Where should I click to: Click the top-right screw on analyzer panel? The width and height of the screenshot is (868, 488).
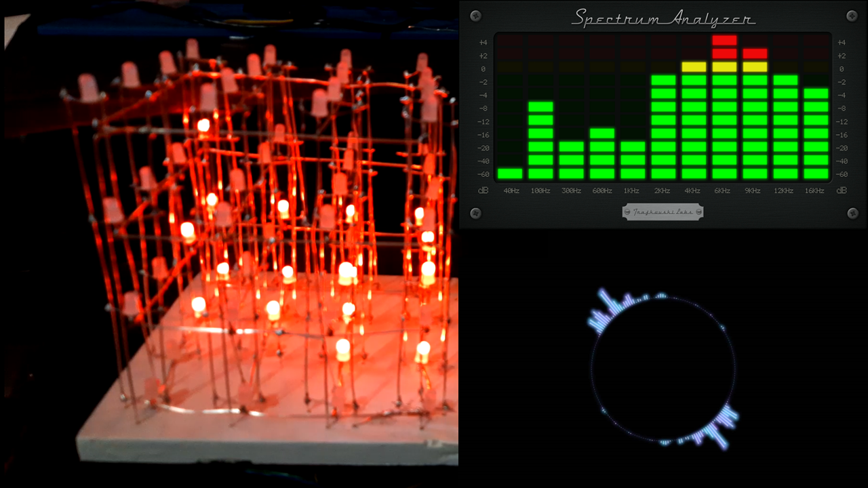pos(852,15)
